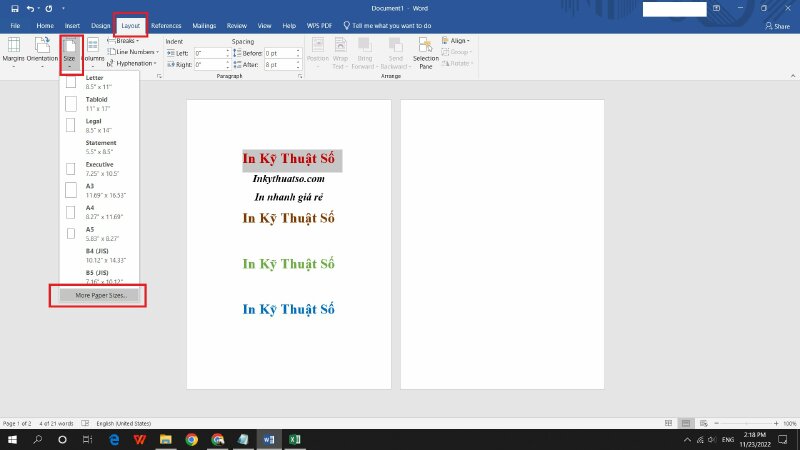
Task: Choose A4 paper size
Action: [x=99, y=212]
